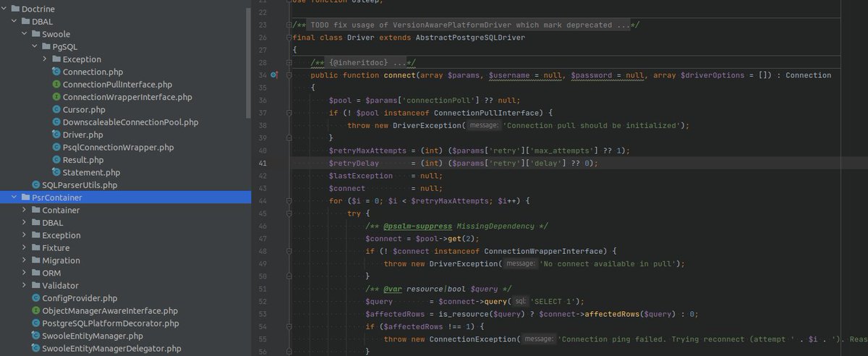Click the ConnectionPullInterface.php interface icon
Image resolution: width=868 pixels, height=356 pixels.
(x=56, y=85)
